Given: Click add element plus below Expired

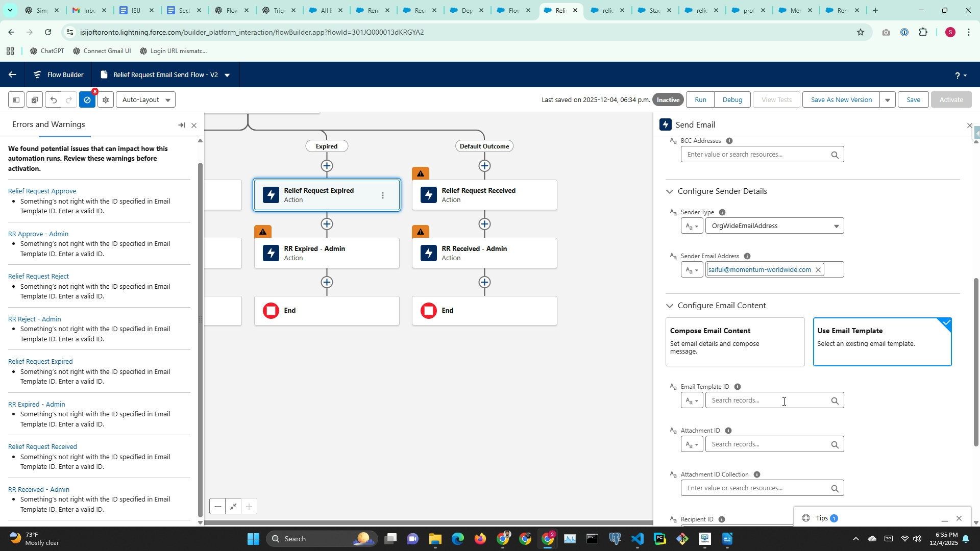Looking at the screenshot, I should point(327,166).
